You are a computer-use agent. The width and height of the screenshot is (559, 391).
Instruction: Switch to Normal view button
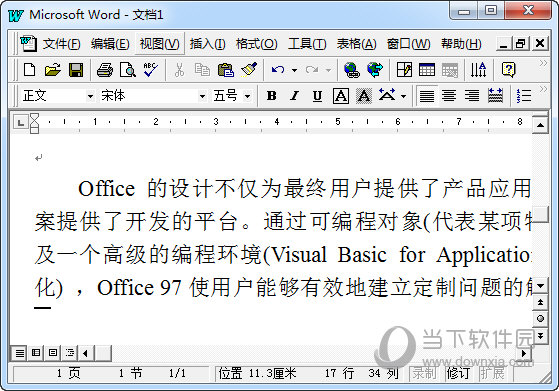click(x=20, y=353)
